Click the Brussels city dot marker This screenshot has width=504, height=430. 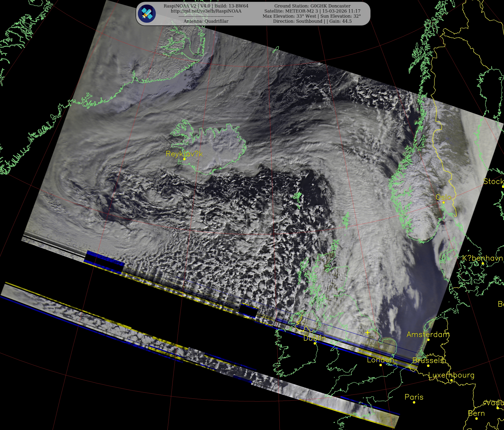[428, 366]
